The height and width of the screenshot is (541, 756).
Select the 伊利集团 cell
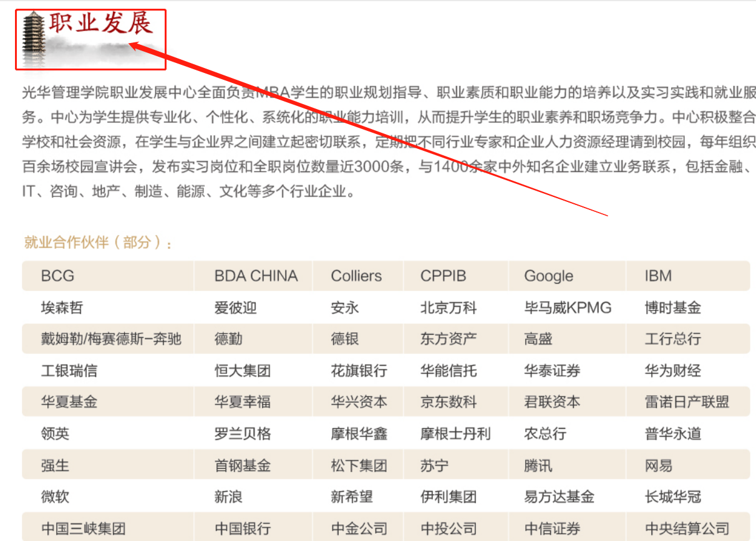(x=448, y=497)
